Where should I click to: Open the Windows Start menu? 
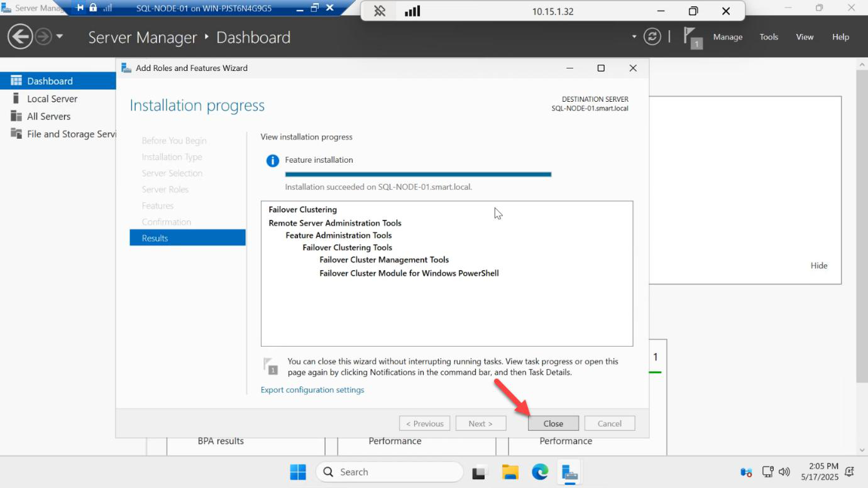click(x=298, y=472)
